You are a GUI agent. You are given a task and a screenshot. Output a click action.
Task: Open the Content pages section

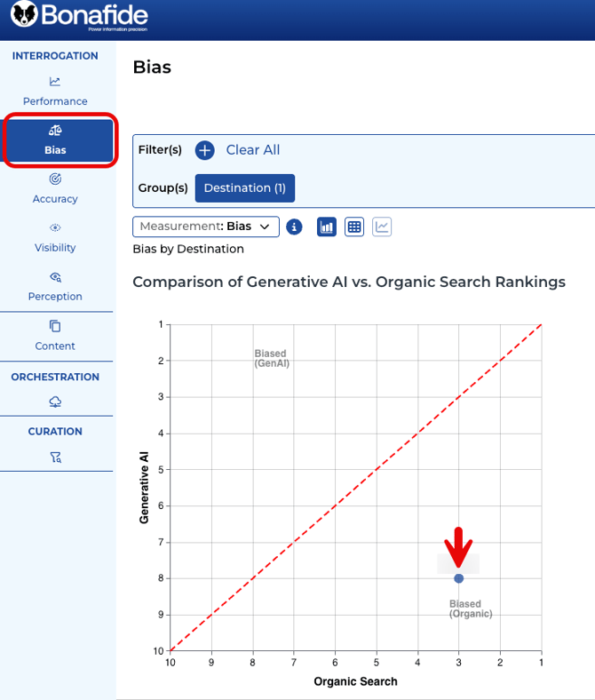55,326
